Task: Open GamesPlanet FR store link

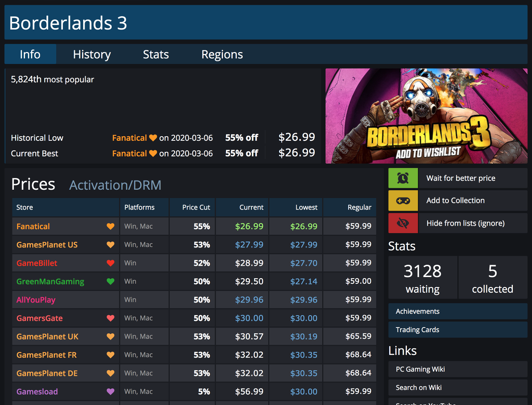Action: 46,355
